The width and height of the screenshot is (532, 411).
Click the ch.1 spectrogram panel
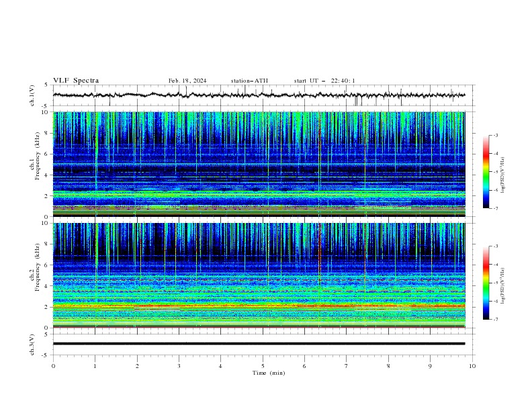click(259, 164)
